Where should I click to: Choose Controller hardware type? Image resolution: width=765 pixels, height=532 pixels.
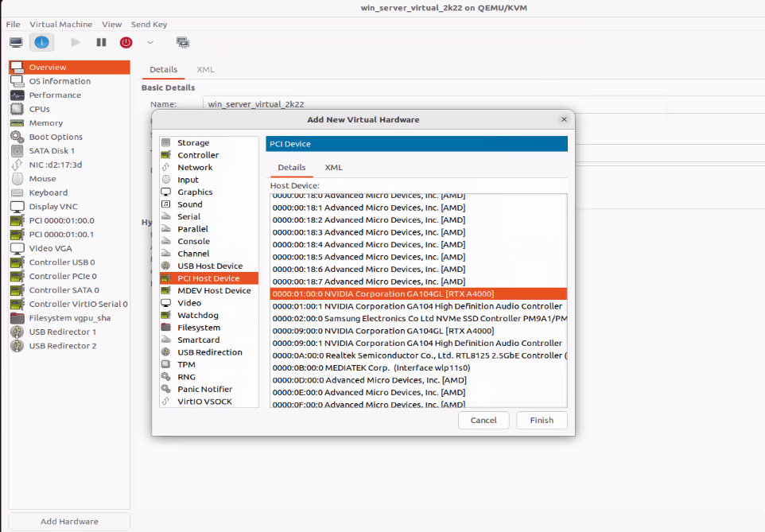(209, 155)
